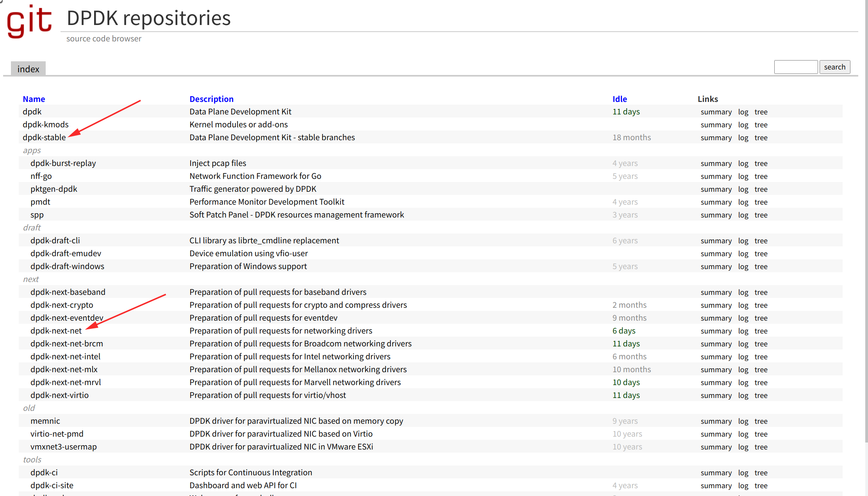This screenshot has width=868, height=496.
Task: Sort repositories by Name column header
Action: pos(34,99)
